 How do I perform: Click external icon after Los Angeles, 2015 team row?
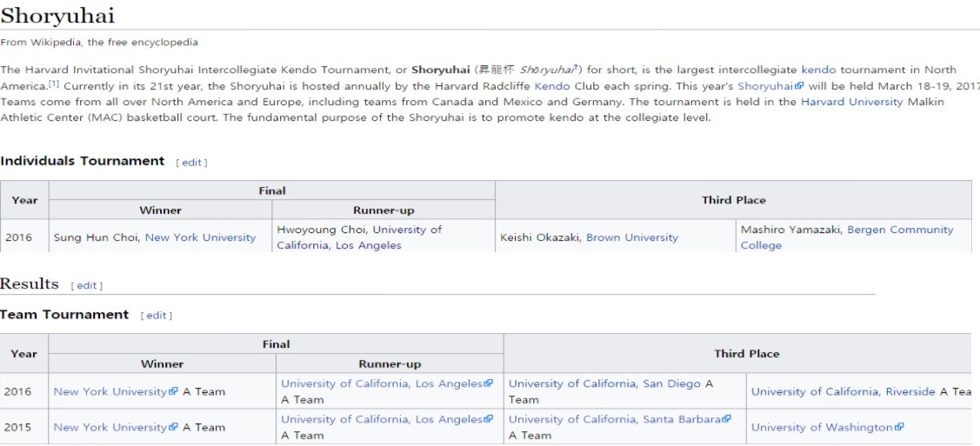pos(489,418)
